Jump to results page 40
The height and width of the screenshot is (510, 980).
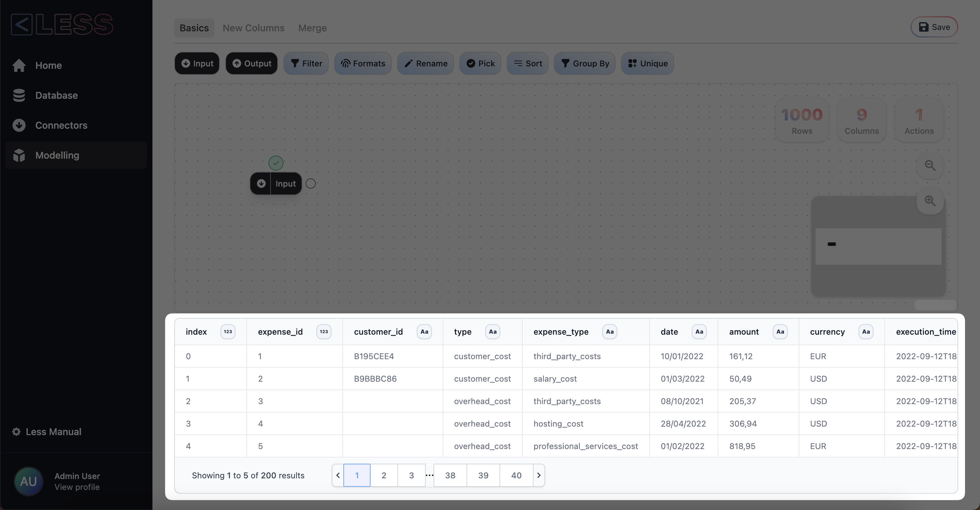coord(516,475)
